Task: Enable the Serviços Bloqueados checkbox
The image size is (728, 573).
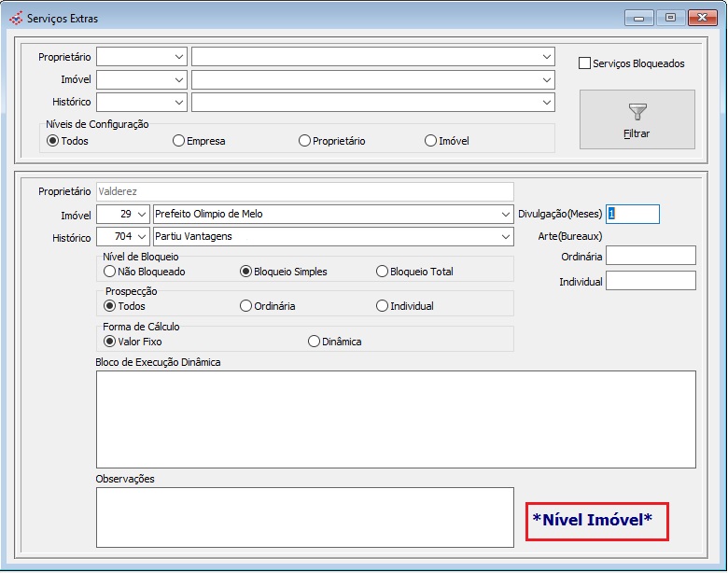Action: coord(585,63)
